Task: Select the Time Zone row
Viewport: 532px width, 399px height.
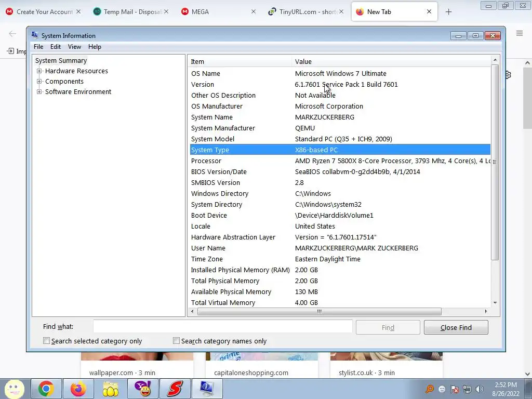Action: click(x=340, y=259)
